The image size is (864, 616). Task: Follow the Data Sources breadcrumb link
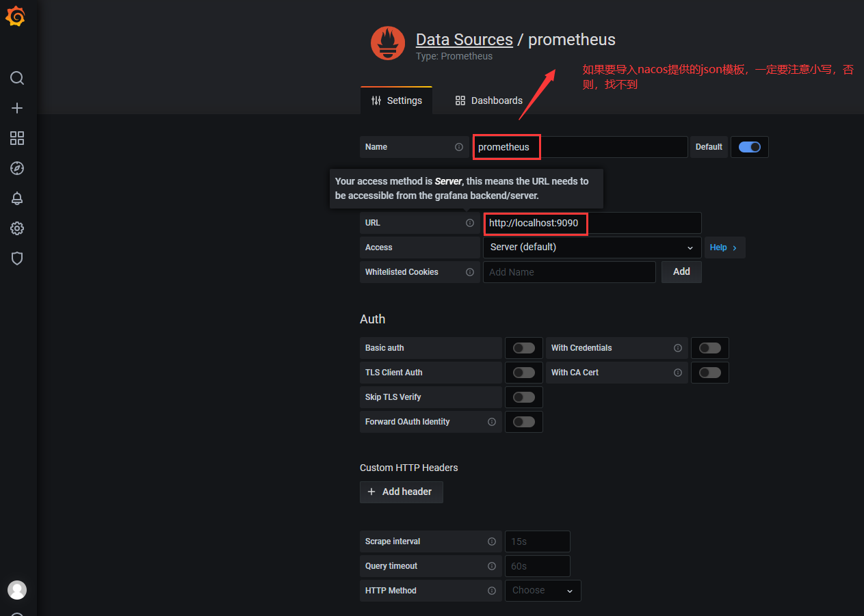[464, 40]
